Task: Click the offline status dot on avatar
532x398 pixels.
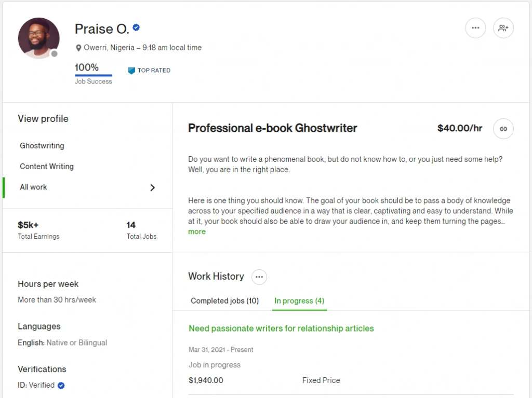Action: (x=54, y=53)
